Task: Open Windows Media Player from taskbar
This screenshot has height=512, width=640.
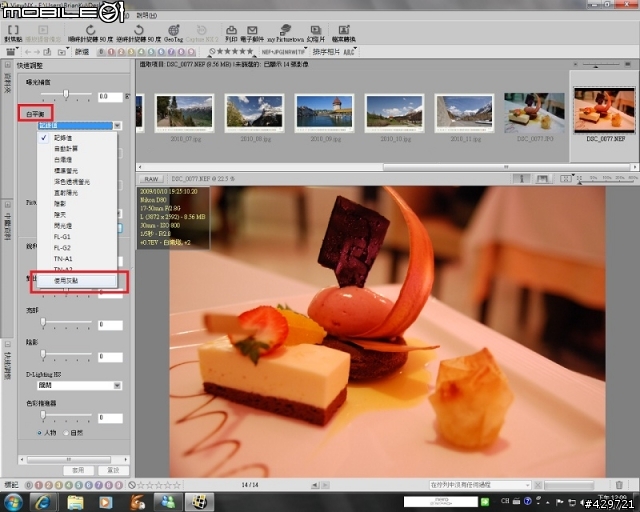Action: coord(105,502)
